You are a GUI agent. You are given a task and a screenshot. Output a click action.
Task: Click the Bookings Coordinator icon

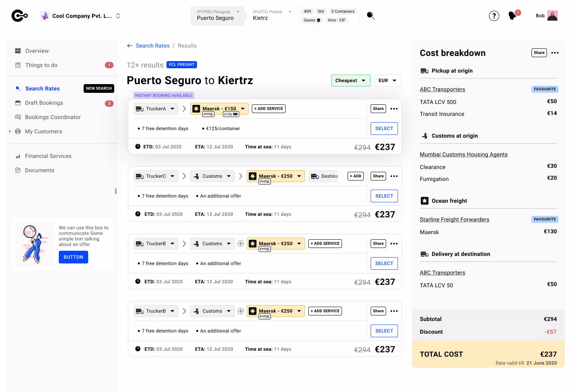[x=18, y=117]
